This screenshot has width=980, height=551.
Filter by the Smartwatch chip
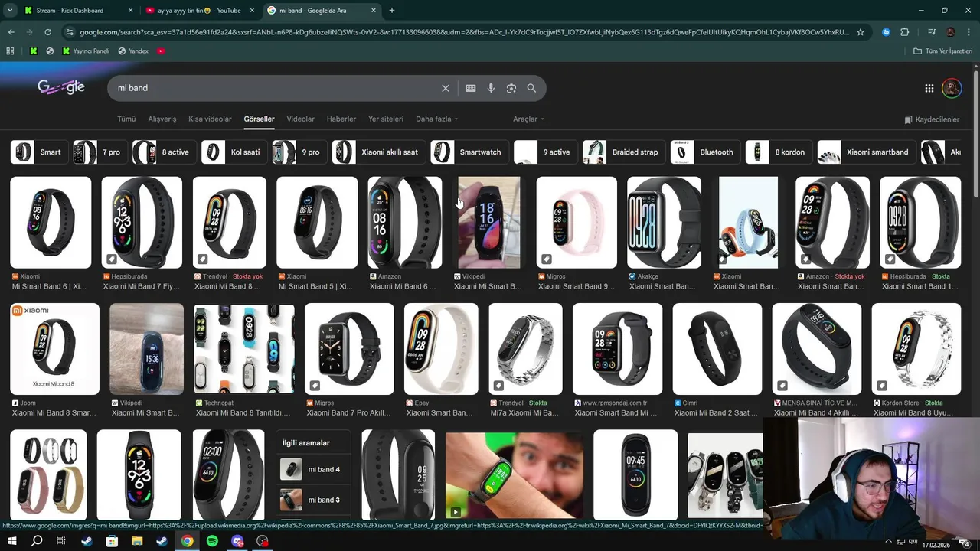(x=469, y=152)
